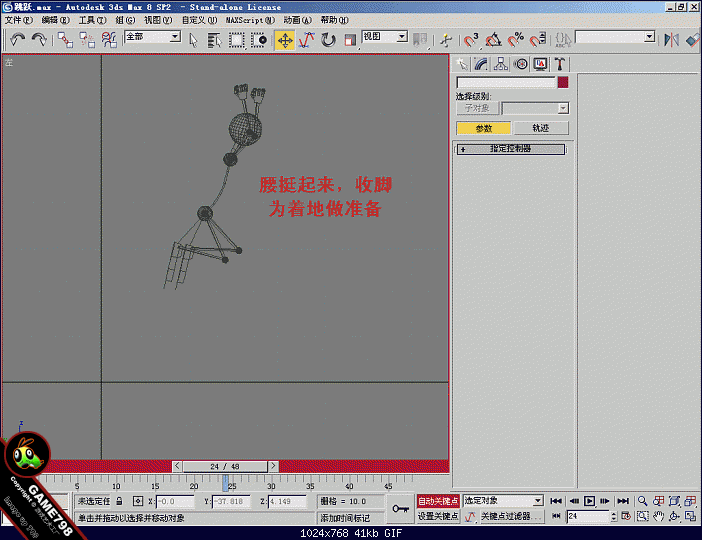Click the Undo arrow icon
This screenshot has width=702, height=540.
[17, 40]
